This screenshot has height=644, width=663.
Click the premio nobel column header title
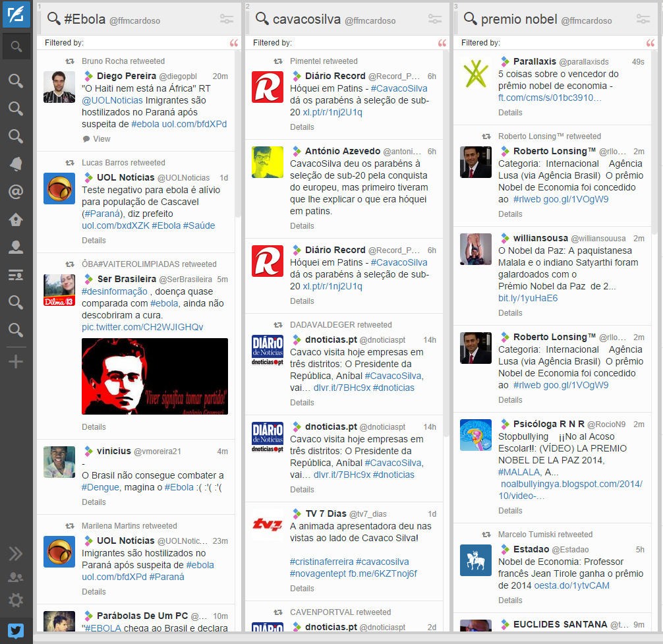[x=519, y=19]
